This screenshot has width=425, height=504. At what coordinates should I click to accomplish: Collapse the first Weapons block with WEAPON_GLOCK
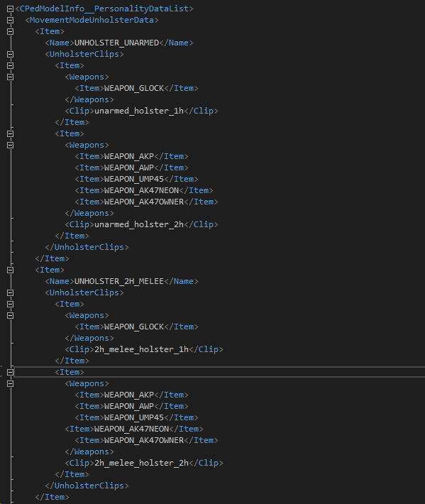(x=10, y=77)
